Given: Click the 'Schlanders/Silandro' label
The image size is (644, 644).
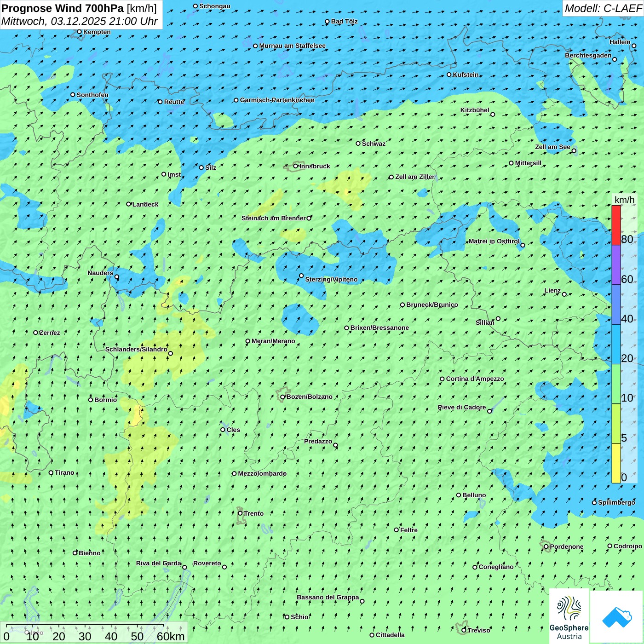Looking at the screenshot, I should (136, 349).
